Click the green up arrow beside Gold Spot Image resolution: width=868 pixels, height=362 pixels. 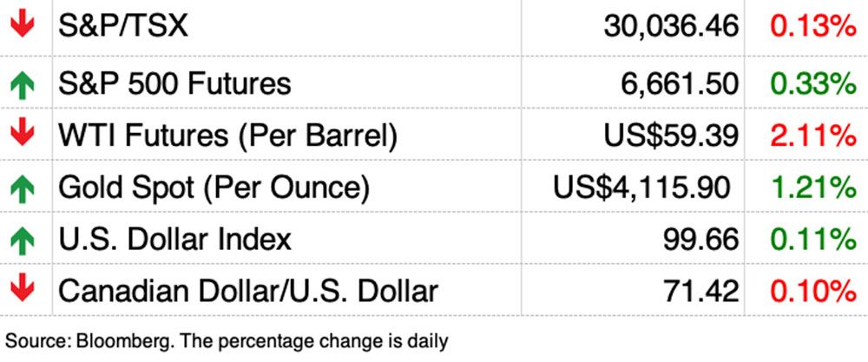click(23, 187)
